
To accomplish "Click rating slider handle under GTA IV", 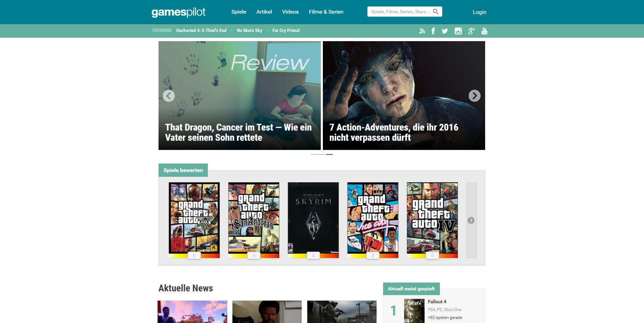I will 432,256.
